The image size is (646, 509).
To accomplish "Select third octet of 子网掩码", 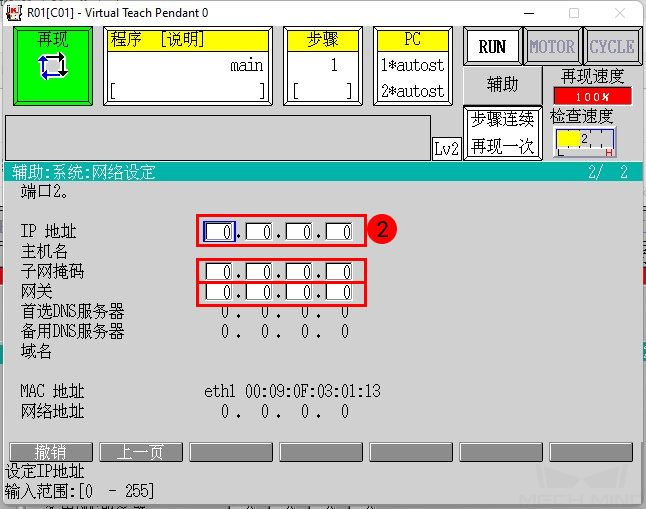I will (x=299, y=272).
